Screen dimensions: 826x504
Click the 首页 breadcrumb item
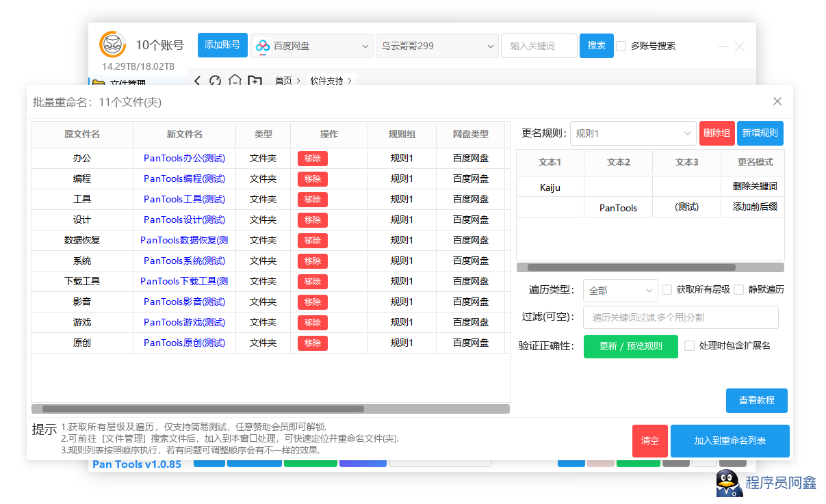click(x=283, y=81)
